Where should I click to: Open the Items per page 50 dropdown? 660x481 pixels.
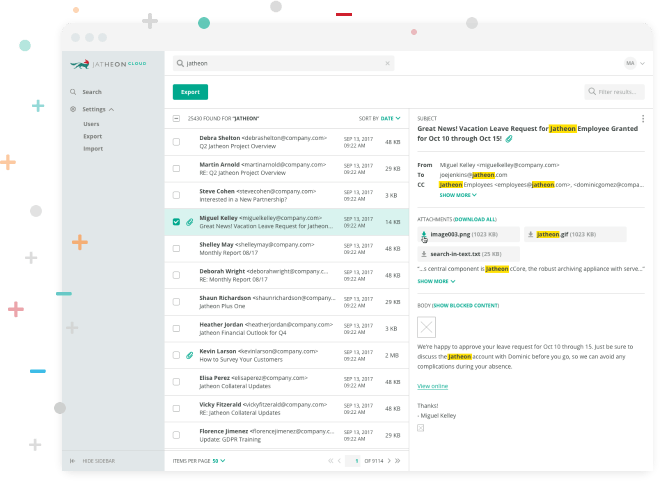219,461
